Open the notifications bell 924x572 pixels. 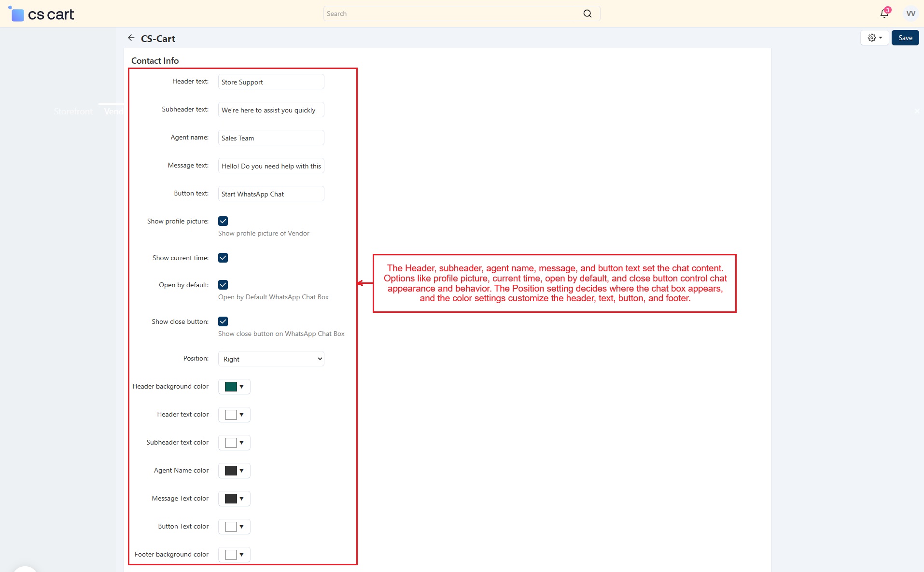(884, 14)
